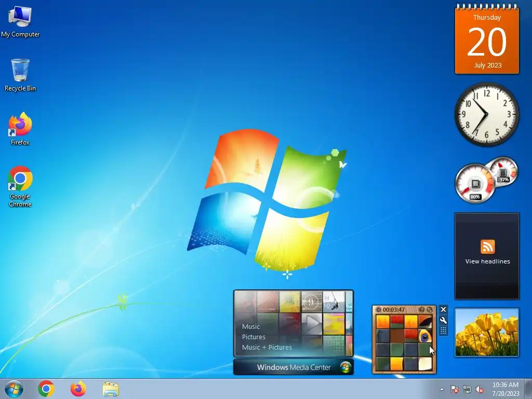Image resolution: width=532 pixels, height=399 pixels.
Task: Select the Recycle Bin desktop icon
Action: click(20, 75)
